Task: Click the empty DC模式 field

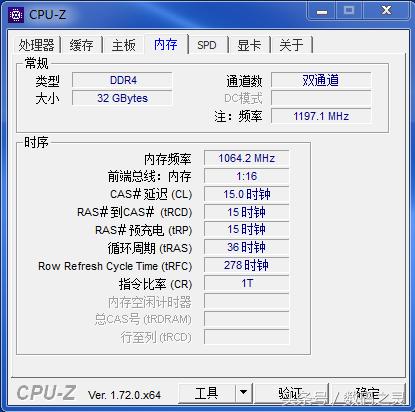Action: (x=321, y=98)
